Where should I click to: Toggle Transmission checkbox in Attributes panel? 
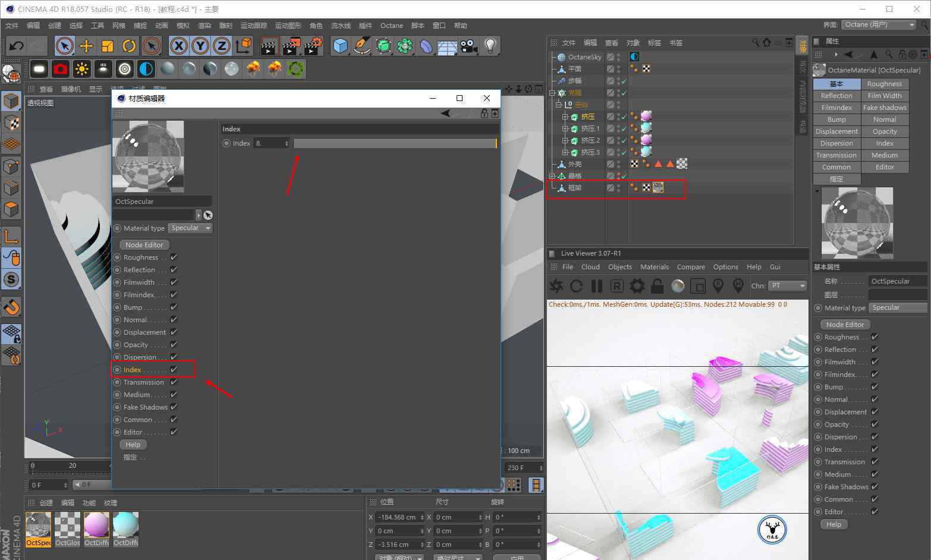(875, 462)
